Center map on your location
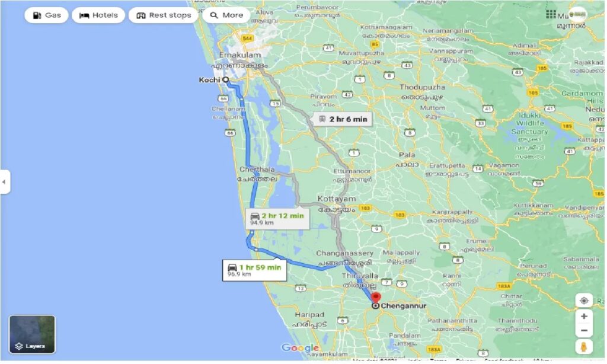This screenshot has height=364, width=607. [x=584, y=301]
